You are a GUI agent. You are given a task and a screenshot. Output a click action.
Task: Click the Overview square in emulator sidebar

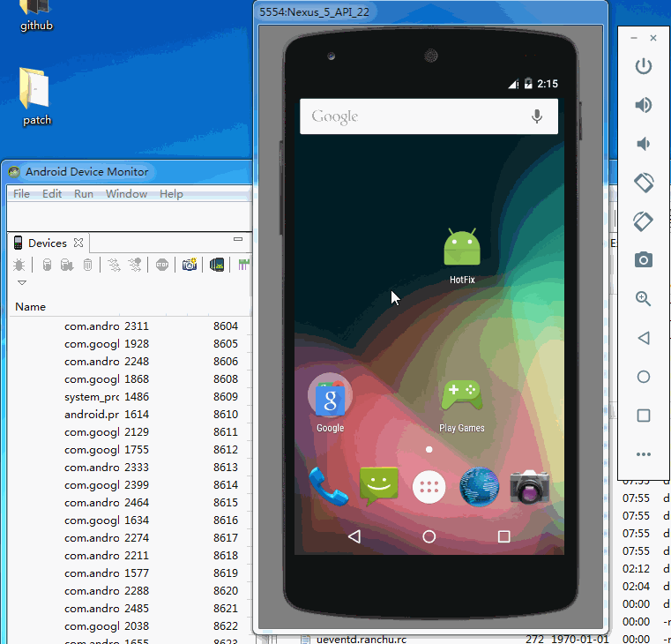[x=643, y=416]
